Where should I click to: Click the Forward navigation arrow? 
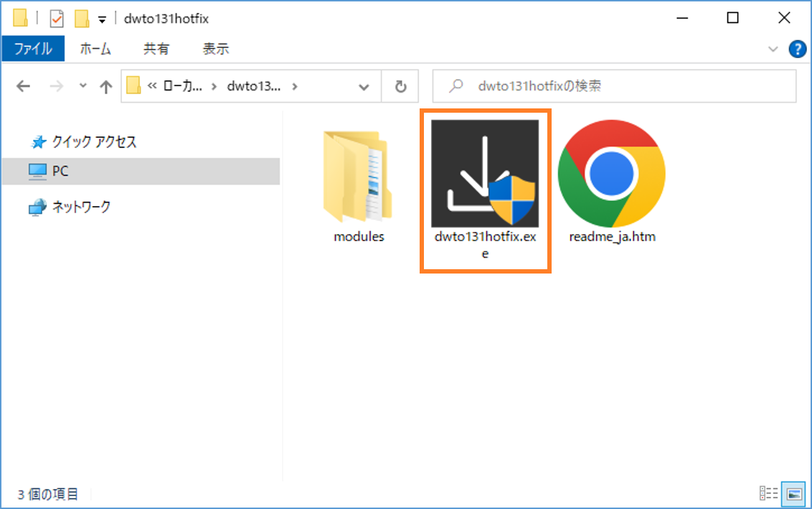pos(57,86)
